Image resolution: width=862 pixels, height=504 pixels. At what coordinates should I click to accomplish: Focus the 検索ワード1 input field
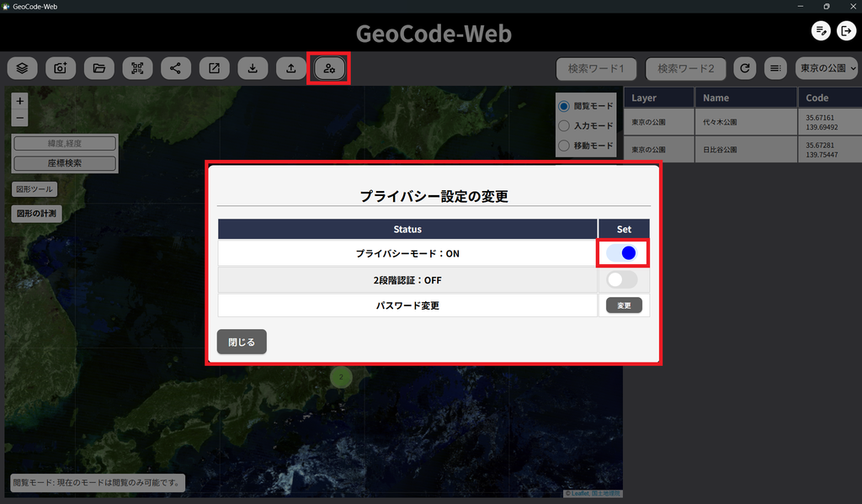coord(596,69)
